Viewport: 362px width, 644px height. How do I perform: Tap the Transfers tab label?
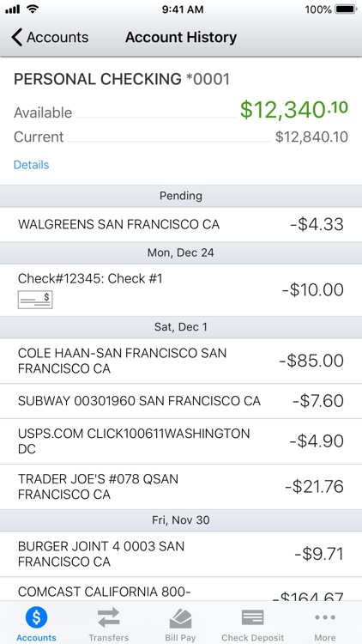point(108,638)
